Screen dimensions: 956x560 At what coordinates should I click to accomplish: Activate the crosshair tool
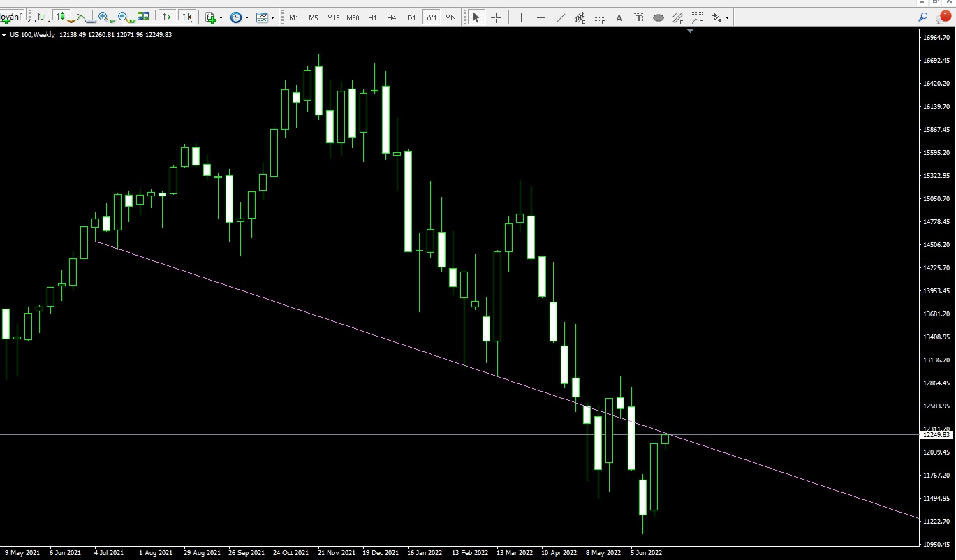(496, 17)
